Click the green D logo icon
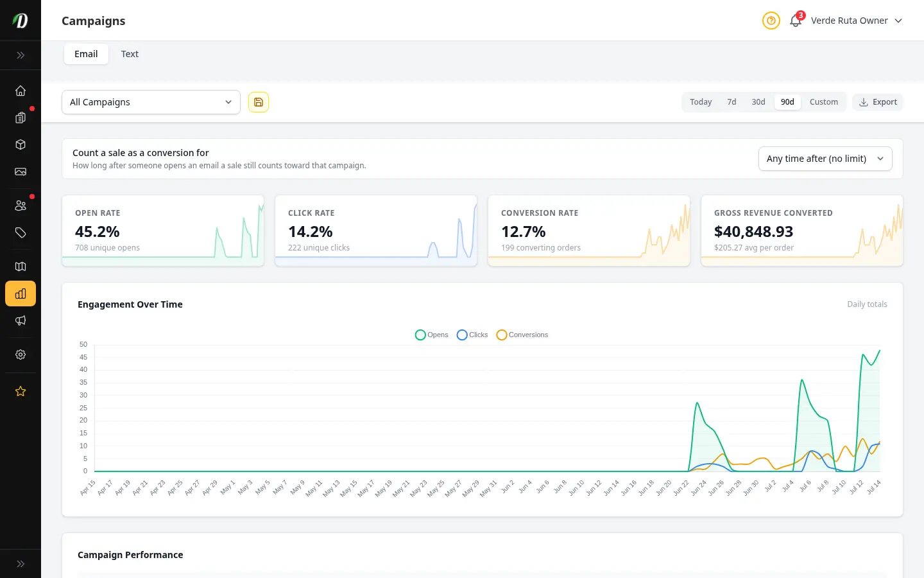 [x=21, y=21]
